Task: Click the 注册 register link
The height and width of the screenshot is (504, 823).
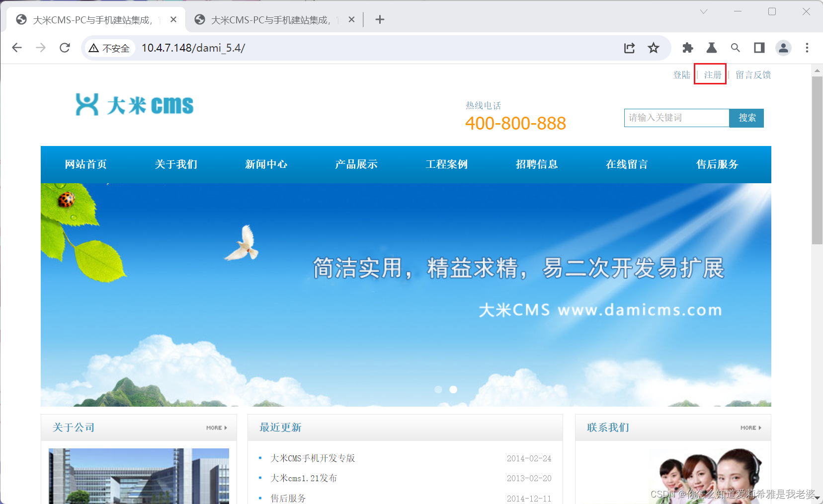Action: (x=713, y=75)
